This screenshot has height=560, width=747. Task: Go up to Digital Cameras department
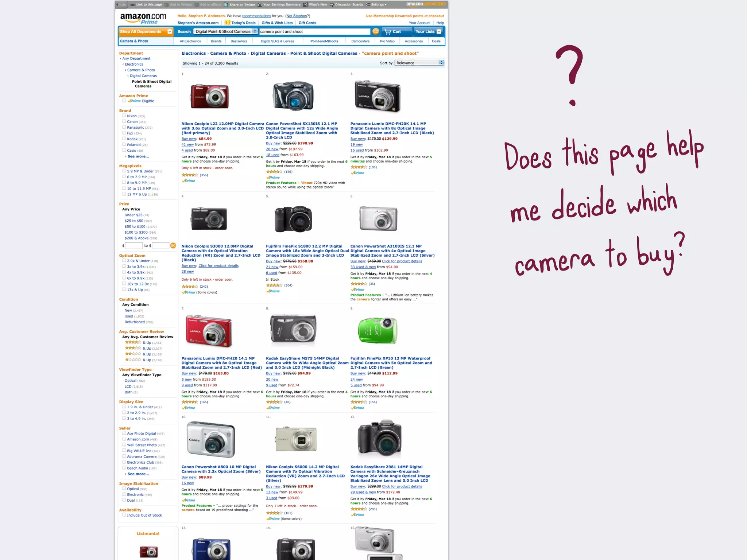pyautogui.click(x=143, y=76)
